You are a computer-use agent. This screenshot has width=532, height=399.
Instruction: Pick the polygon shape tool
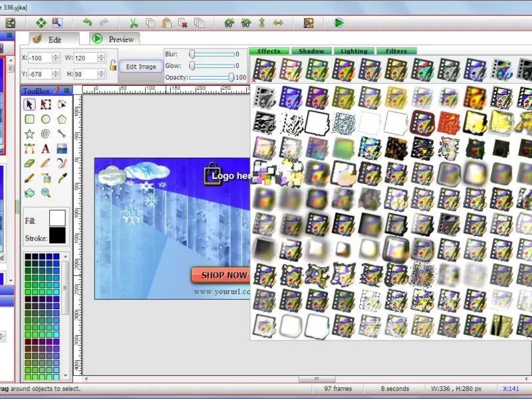click(62, 119)
